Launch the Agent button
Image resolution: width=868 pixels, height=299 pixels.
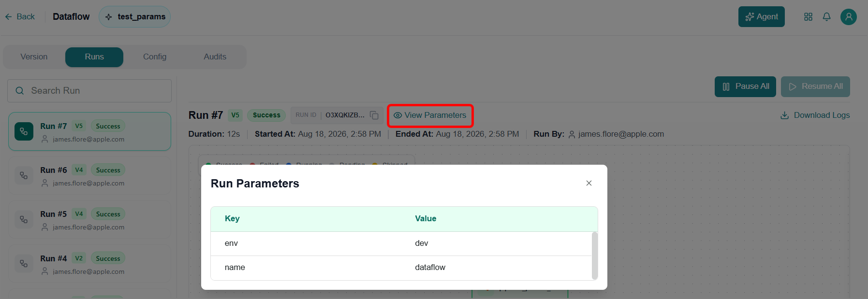(x=762, y=17)
